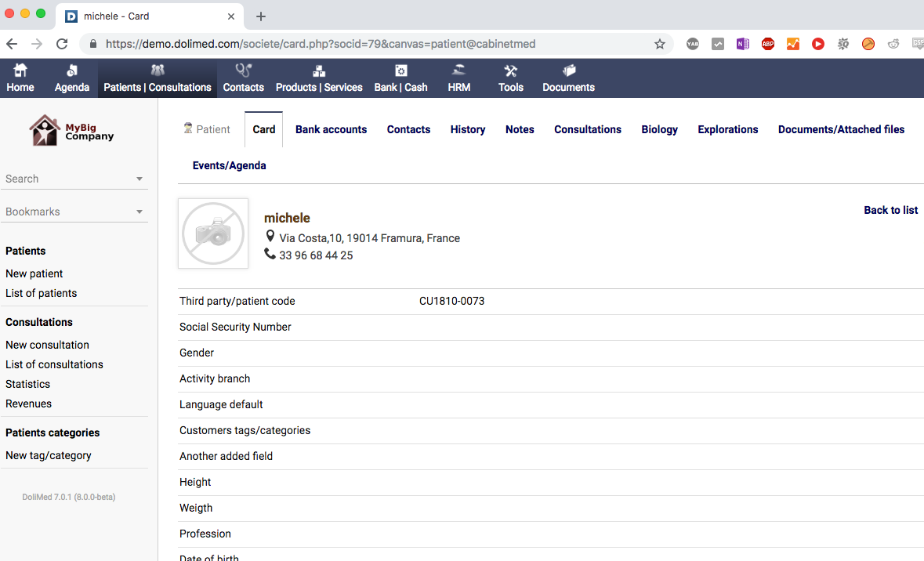
Task: Open New patient link in sidebar
Action: point(34,273)
